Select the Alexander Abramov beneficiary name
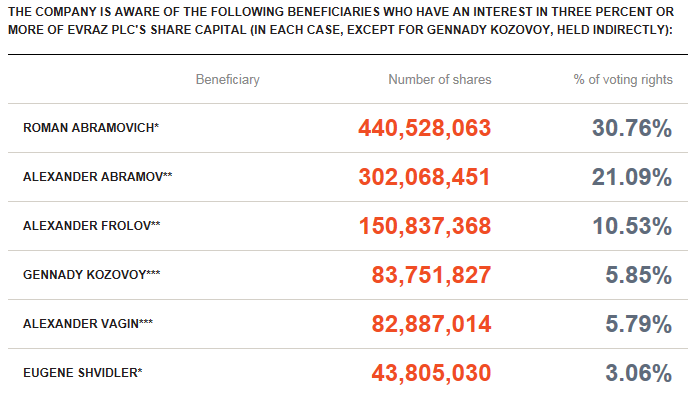 (97, 177)
